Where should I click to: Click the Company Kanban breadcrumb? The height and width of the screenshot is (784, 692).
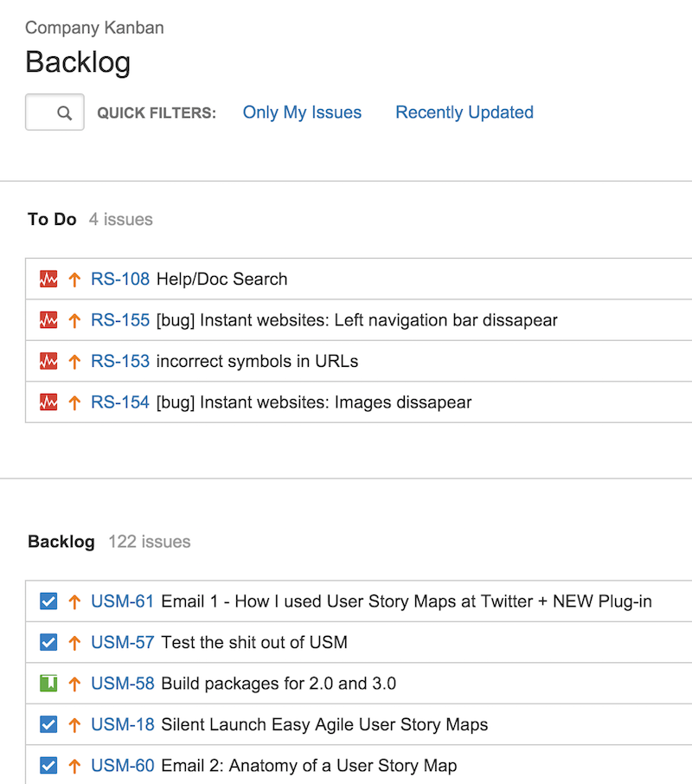point(93,28)
